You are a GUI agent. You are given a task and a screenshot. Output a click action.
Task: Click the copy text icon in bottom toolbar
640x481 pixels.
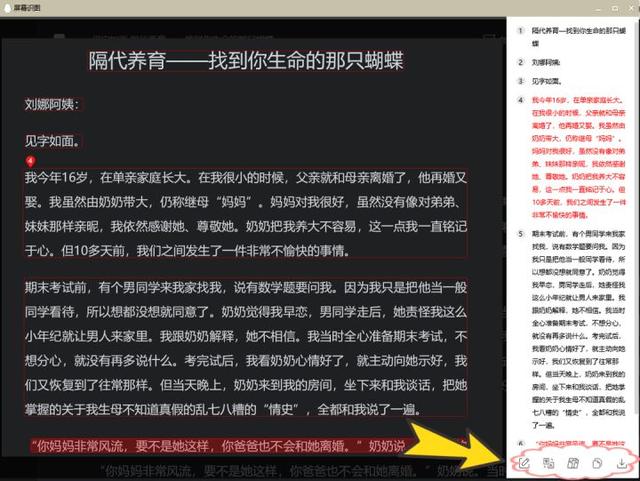(x=597, y=463)
